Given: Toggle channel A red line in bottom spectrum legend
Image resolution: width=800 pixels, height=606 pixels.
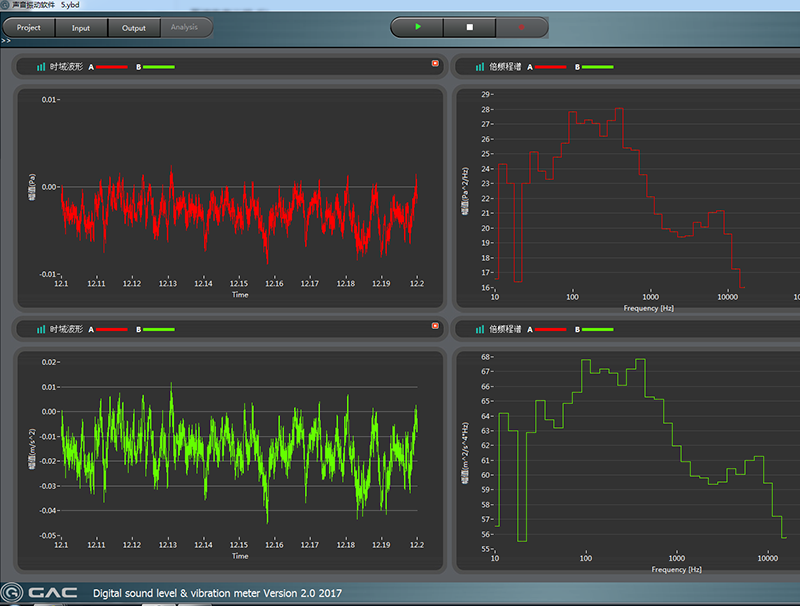Looking at the screenshot, I should (x=550, y=330).
